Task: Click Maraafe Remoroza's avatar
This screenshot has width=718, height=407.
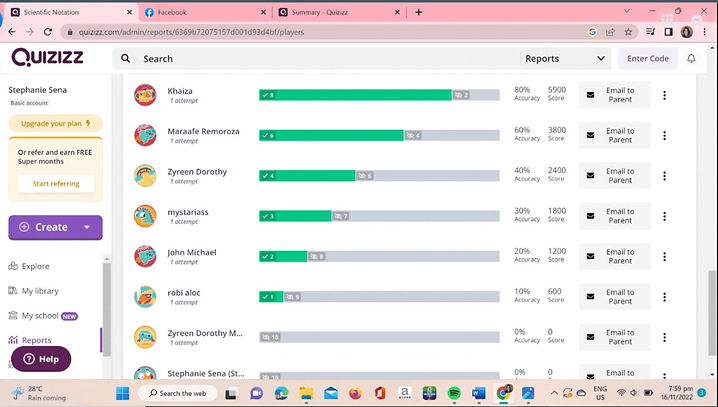Action: coord(145,135)
